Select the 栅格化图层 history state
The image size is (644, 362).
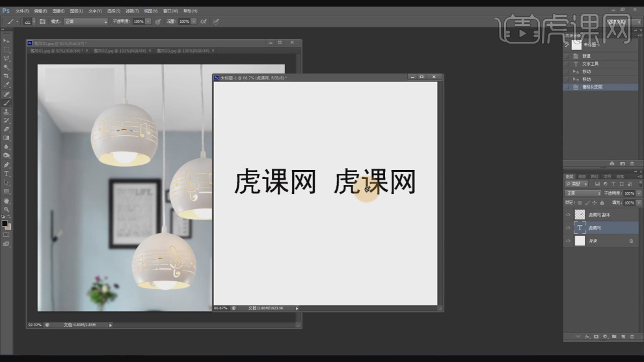601,87
